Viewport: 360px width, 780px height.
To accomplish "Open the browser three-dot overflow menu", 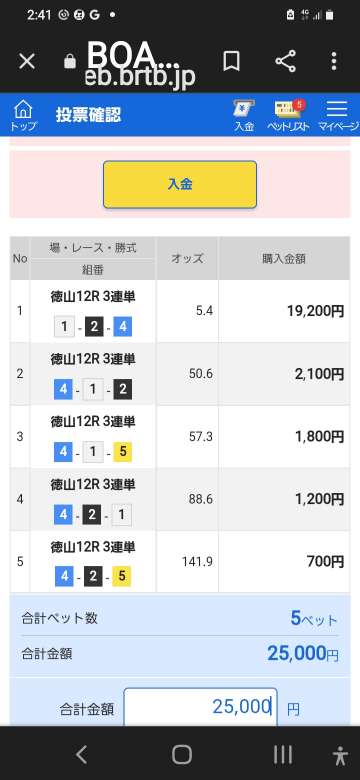I will 334,62.
